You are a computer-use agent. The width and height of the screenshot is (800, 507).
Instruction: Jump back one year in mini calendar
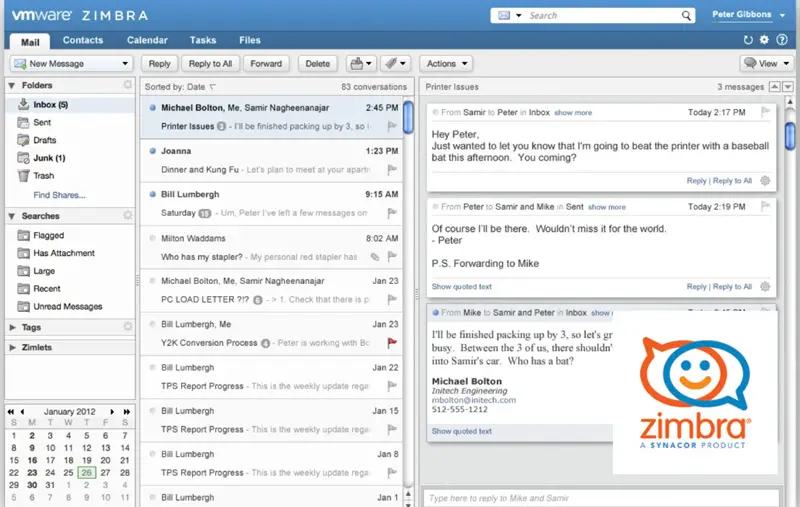click(x=10, y=412)
